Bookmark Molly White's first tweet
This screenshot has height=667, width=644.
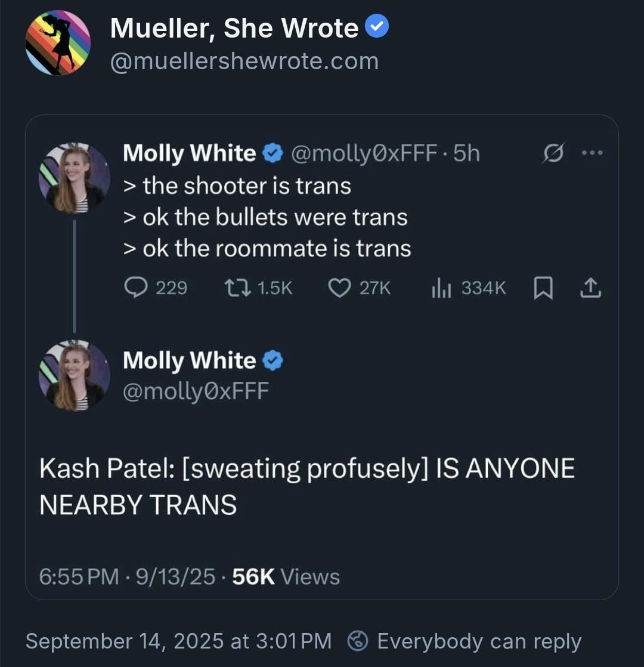(x=543, y=288)
